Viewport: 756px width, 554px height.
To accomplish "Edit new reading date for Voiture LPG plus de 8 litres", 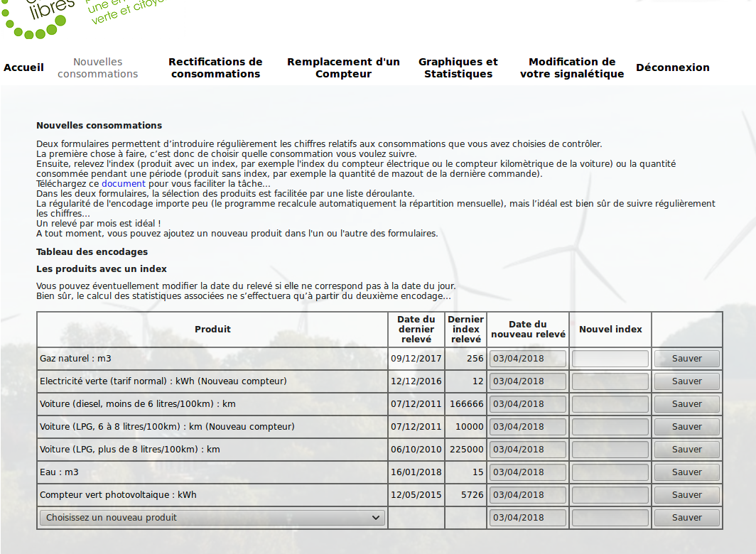I will tap(528, 450).
